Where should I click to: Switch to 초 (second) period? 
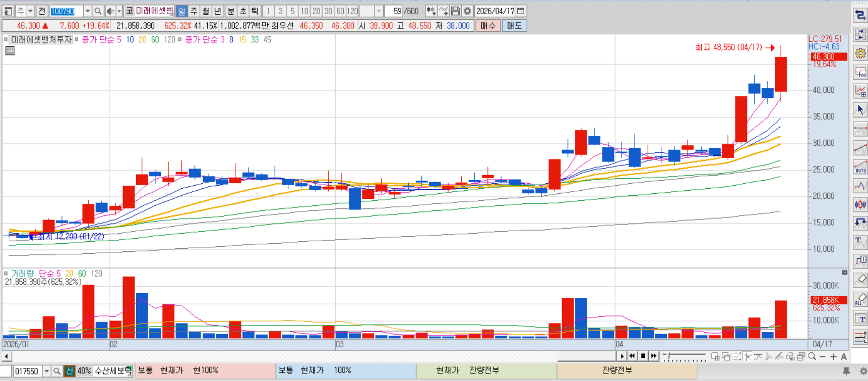click(243, 11)
